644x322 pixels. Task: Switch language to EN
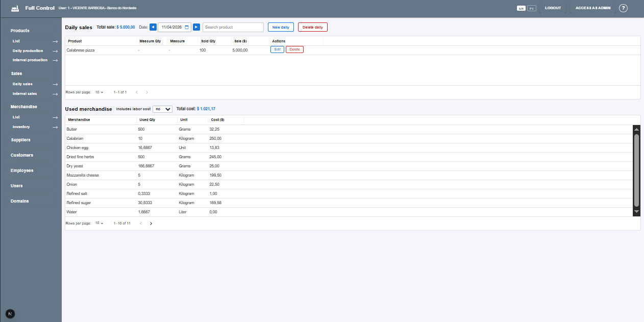coord(521,9)
